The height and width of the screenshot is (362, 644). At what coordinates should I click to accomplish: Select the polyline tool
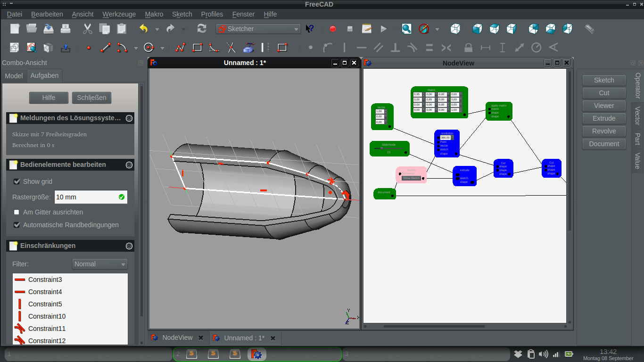[180, 48]
